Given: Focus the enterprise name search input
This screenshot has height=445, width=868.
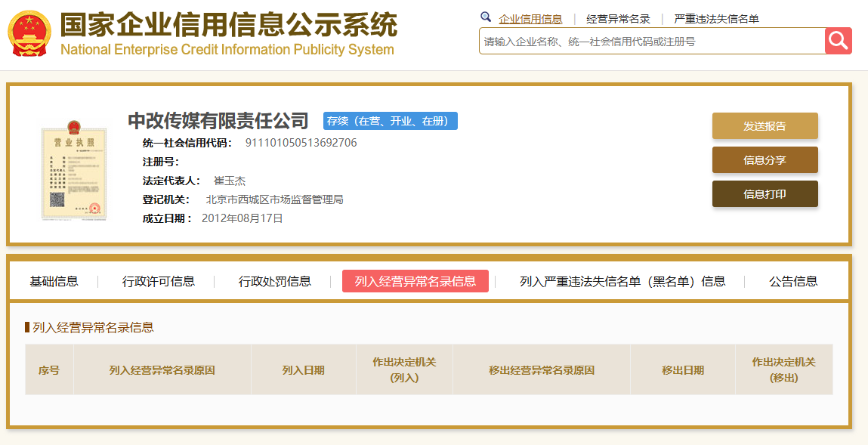Looking at the screenshot, I should [652, 41].
